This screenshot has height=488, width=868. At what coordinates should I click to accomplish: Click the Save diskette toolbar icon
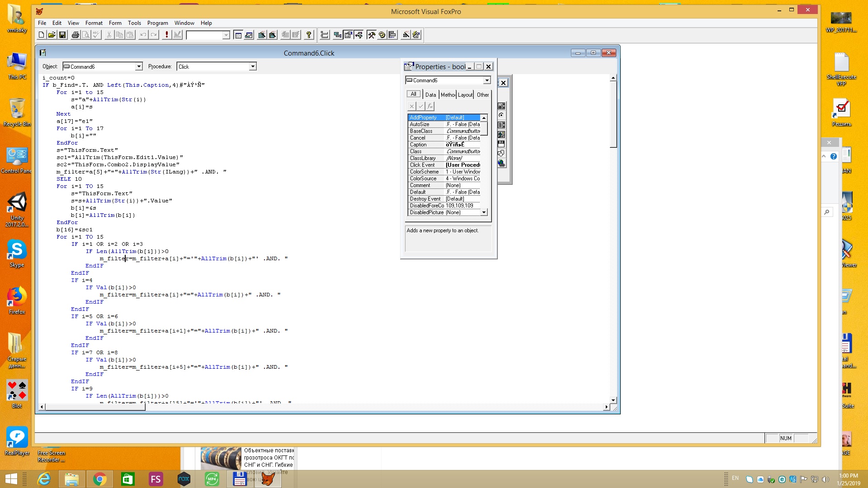coord(63,35)
